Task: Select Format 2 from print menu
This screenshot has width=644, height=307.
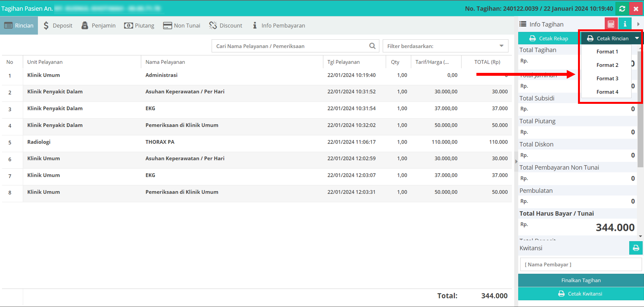Action: [607, 65]
